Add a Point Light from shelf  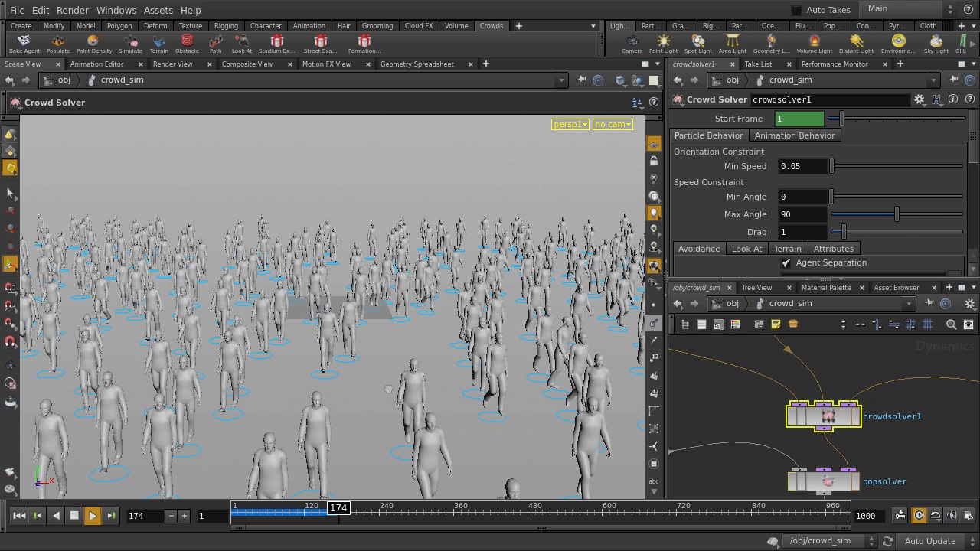coord(663,44)
